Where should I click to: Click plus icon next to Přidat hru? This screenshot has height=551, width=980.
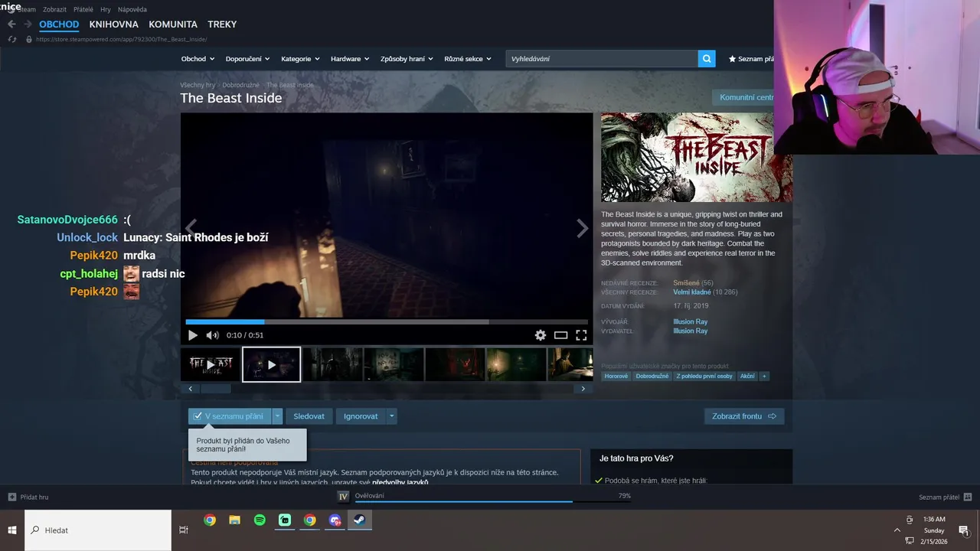(x=11, y=497)
